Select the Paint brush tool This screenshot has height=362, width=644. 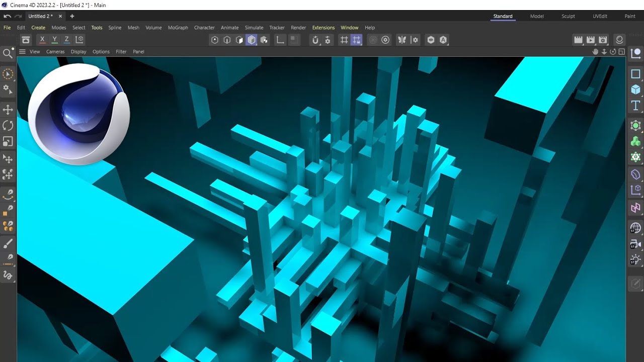(x=8, y=244)
